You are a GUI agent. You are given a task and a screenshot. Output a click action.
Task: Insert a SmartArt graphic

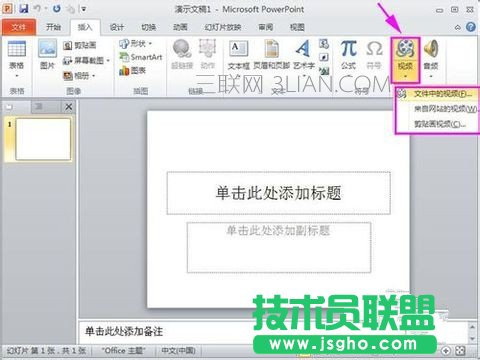(x=141, y=57)
